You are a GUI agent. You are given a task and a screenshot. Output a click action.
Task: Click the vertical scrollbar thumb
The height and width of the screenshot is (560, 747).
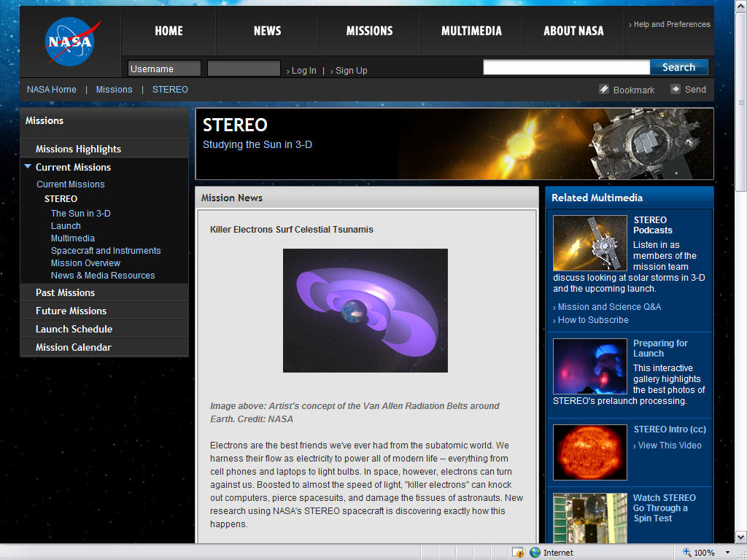(741, 101)
